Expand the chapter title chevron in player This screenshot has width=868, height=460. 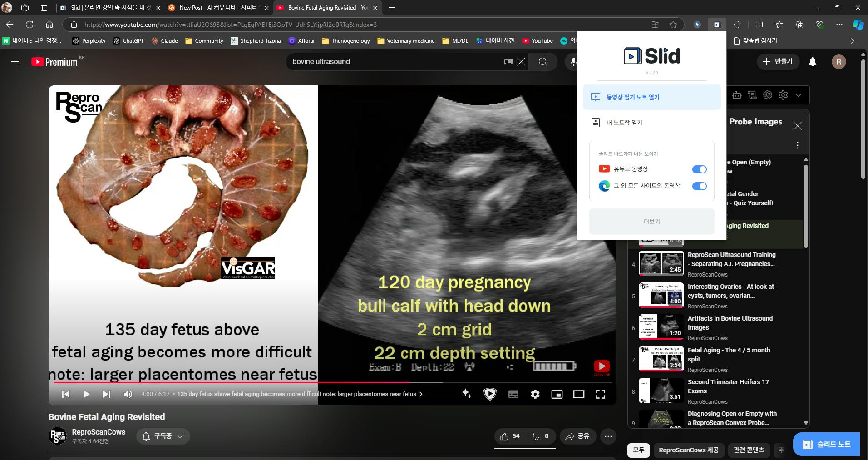(x=421, y=394)
